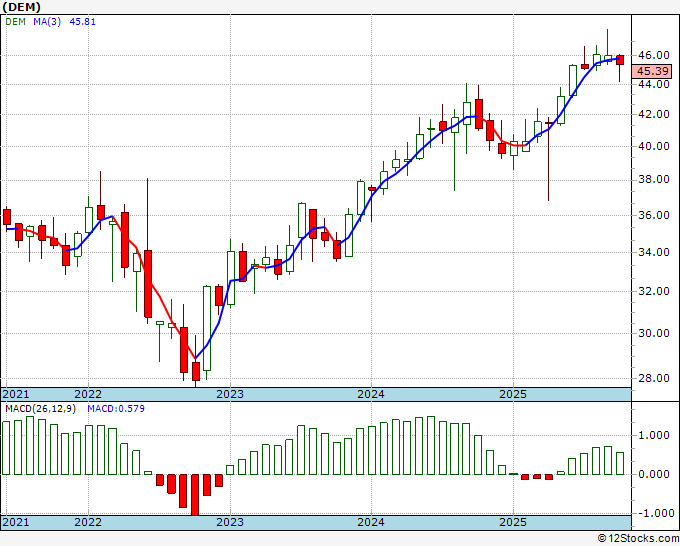This screenshot has width=680, height=546.
Task: Click 2023 on the MACD timeline
Action: coord(230,522)
